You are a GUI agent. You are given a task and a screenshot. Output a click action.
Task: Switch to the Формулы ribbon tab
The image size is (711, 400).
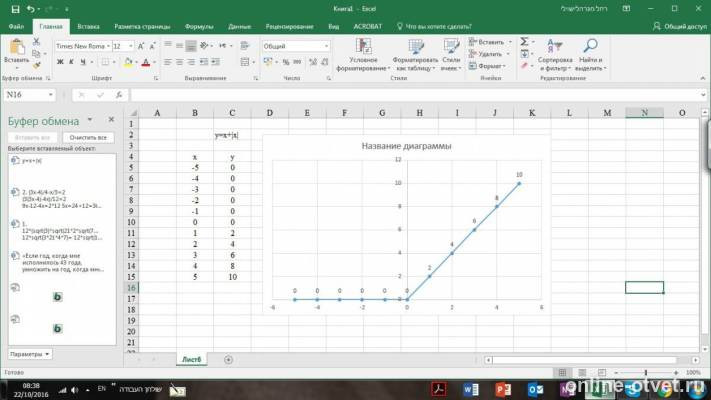(x=199, y=27)
